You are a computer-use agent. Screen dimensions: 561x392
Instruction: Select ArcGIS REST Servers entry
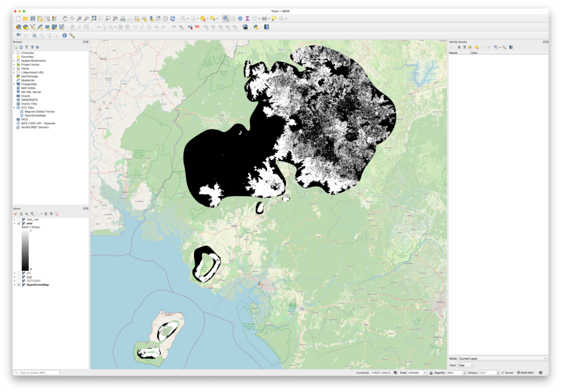pos(35,127)
